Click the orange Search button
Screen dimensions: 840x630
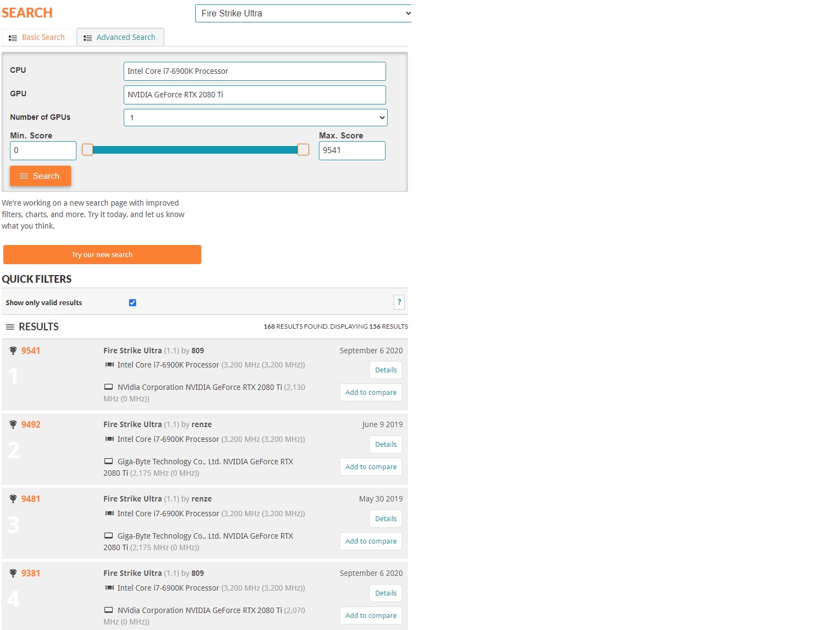pos(40,176)
